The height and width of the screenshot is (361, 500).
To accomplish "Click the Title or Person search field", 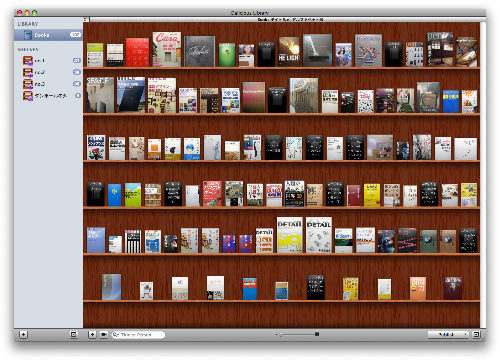I will [138, 335].
